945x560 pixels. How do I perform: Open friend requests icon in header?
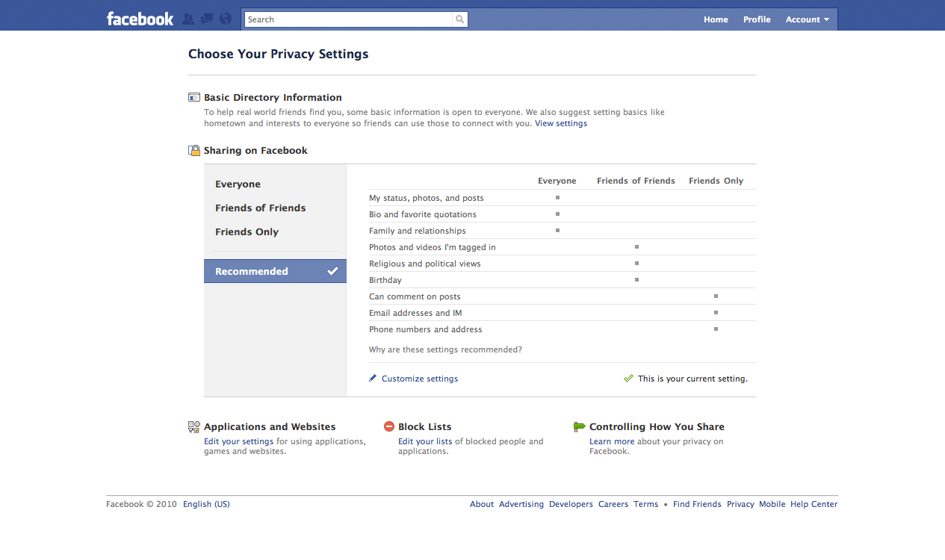[188, 19]
